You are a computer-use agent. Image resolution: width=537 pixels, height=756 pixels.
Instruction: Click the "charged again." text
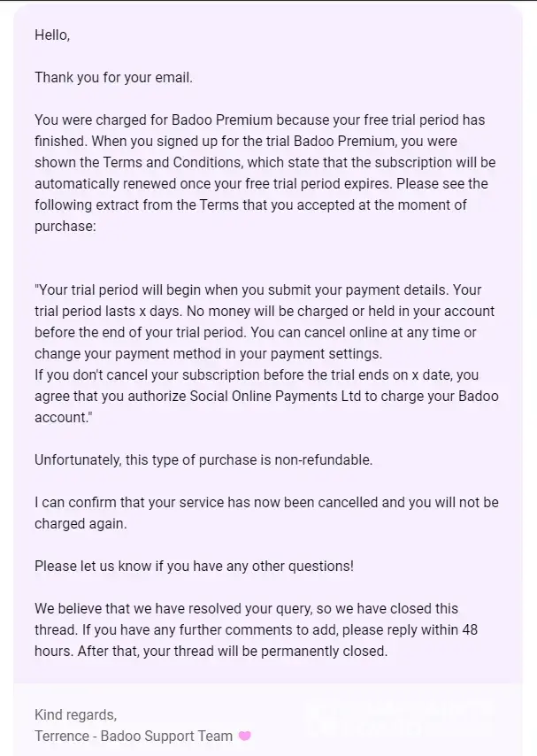(80, 523)
